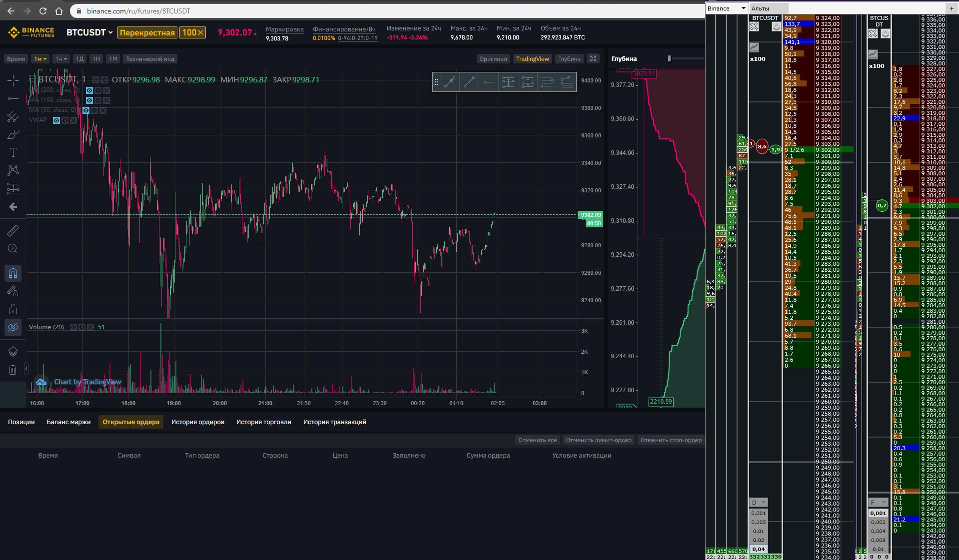This screenshot has width=959, height=560.
Task: Toggle lock all drawing tools
Action: click(13, 309)
